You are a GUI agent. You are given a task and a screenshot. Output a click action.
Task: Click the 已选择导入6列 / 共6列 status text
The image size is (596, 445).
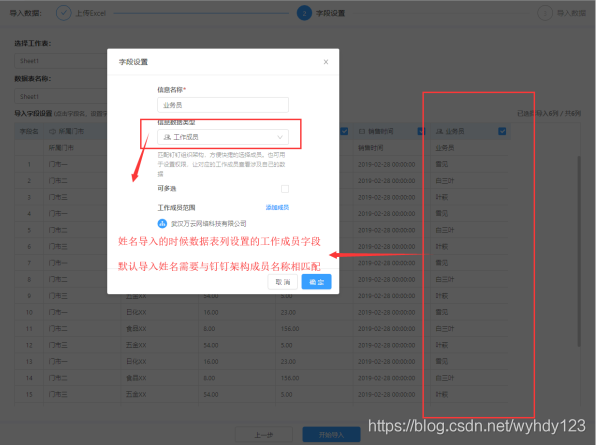pyautogui.click(x=549, y=113)
